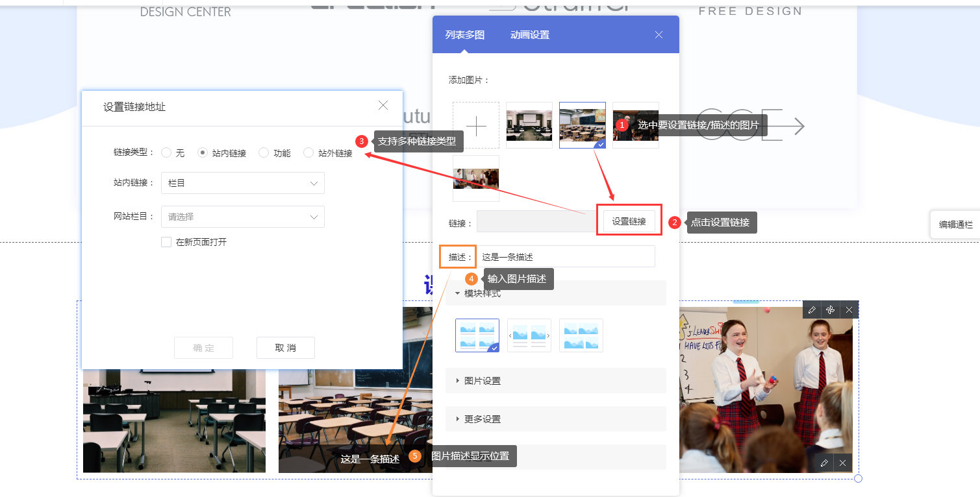Click the 这是一条描述 caption on photo
The width and height of the screenshot is (980, 497).
[370, 459]
